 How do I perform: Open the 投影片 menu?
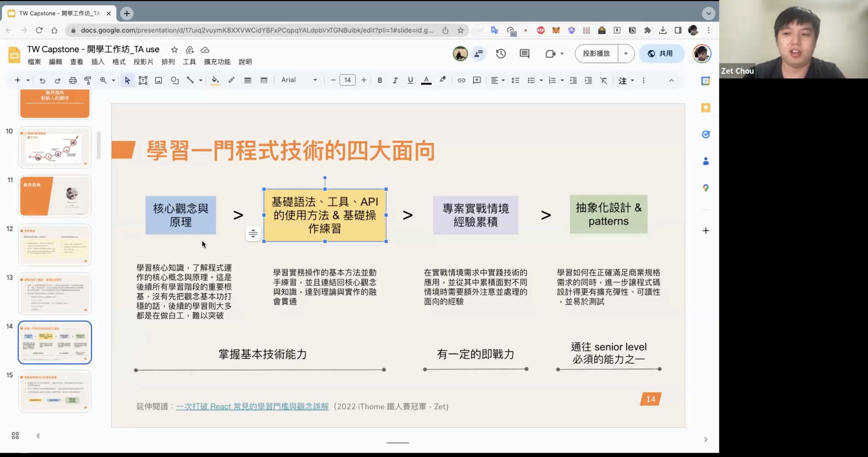point(143,62)
